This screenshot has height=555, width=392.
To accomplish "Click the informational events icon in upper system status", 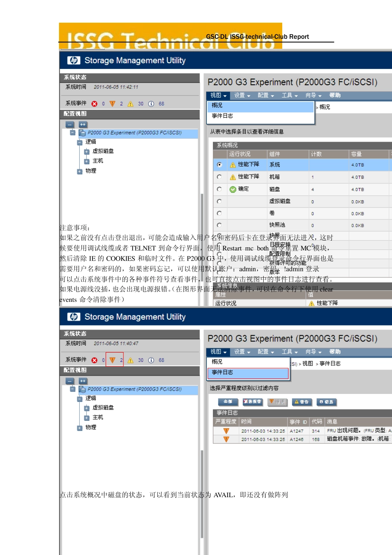I will coord(151,104).
